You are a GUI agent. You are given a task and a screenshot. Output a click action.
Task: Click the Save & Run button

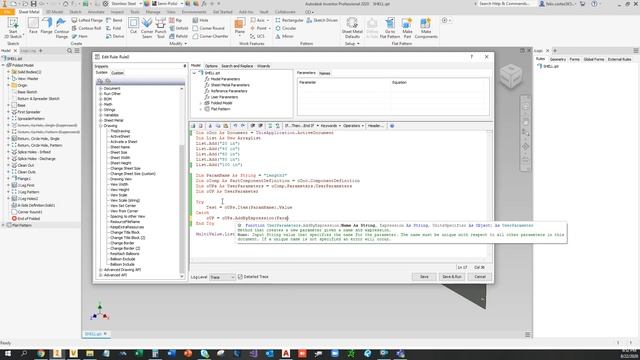click(x=452, y=277)
